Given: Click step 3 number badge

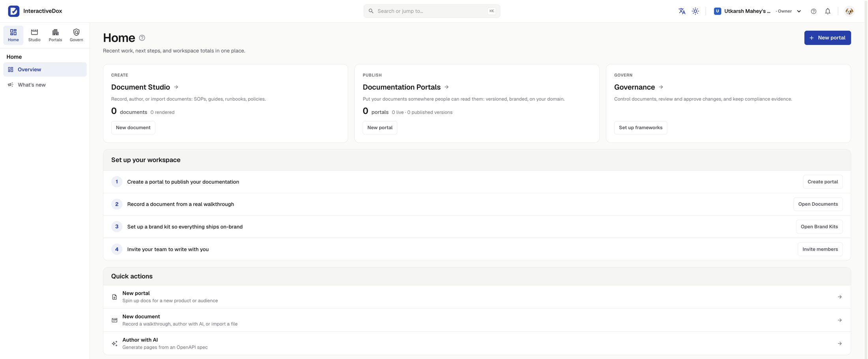Looking at the screenshot, I should click(x=117, y=227).
